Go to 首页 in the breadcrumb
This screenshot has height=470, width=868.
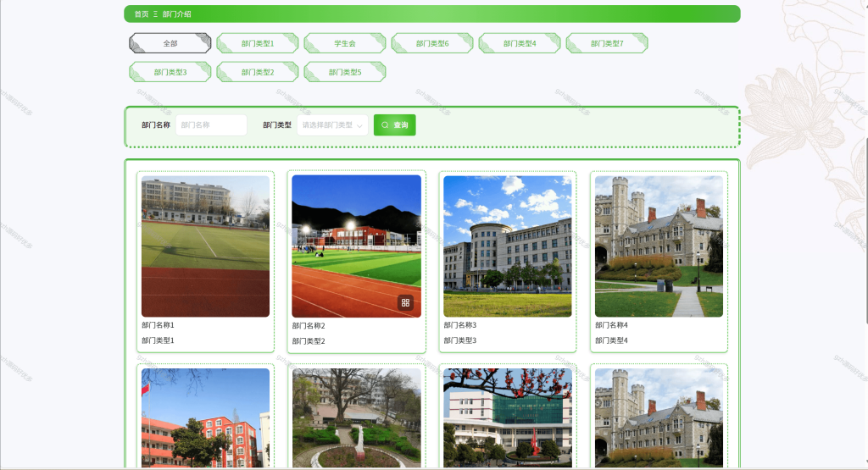[142, 14]
